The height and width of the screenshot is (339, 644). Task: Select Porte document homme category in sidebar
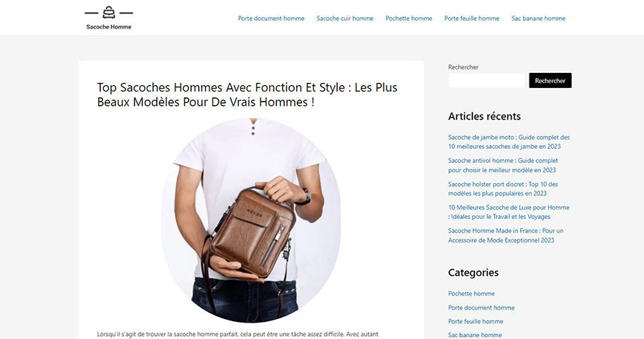pos(482,308)
